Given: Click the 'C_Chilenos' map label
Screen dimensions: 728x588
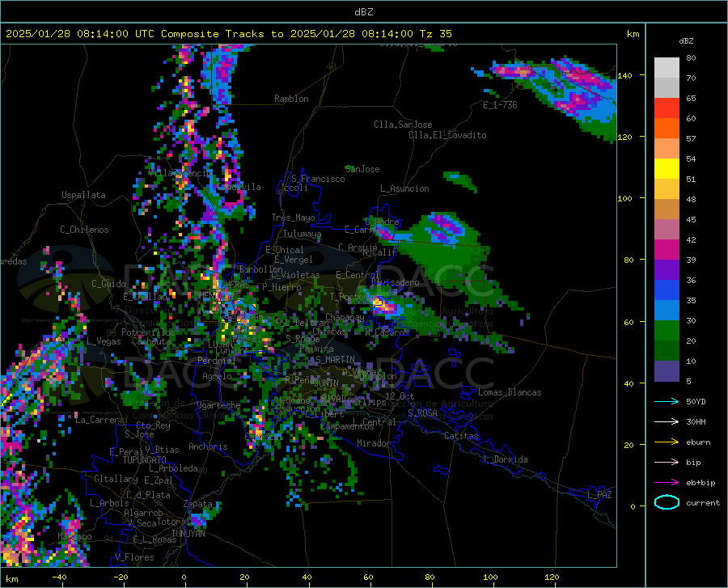Looking at the screenshot, I should [84, 230].
